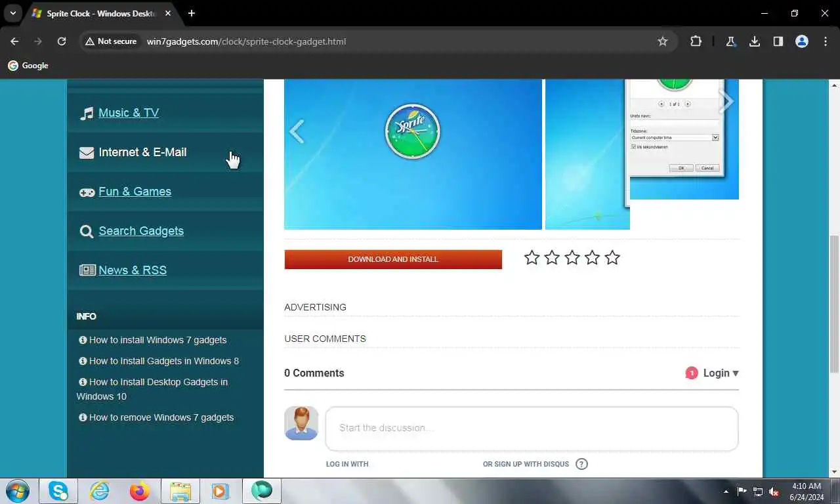
Task: Rate one star
Action: 532,258
